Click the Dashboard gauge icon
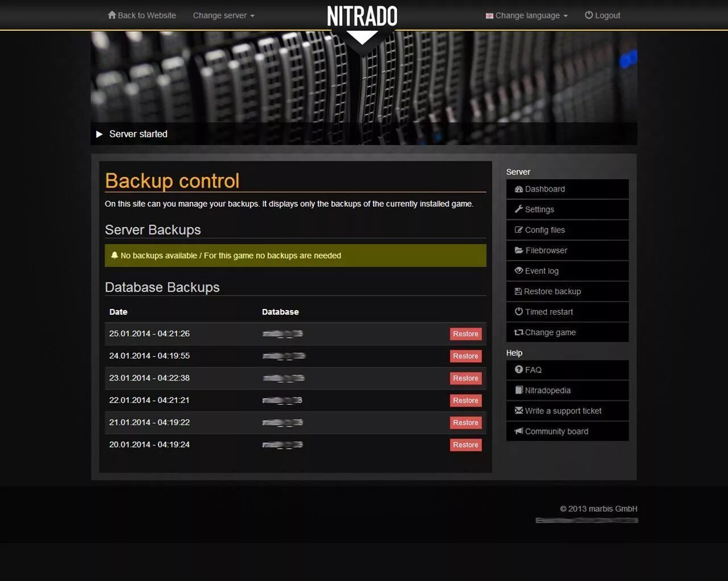Image resolution: width=728 pixels, height=581 pixels. 518,189
